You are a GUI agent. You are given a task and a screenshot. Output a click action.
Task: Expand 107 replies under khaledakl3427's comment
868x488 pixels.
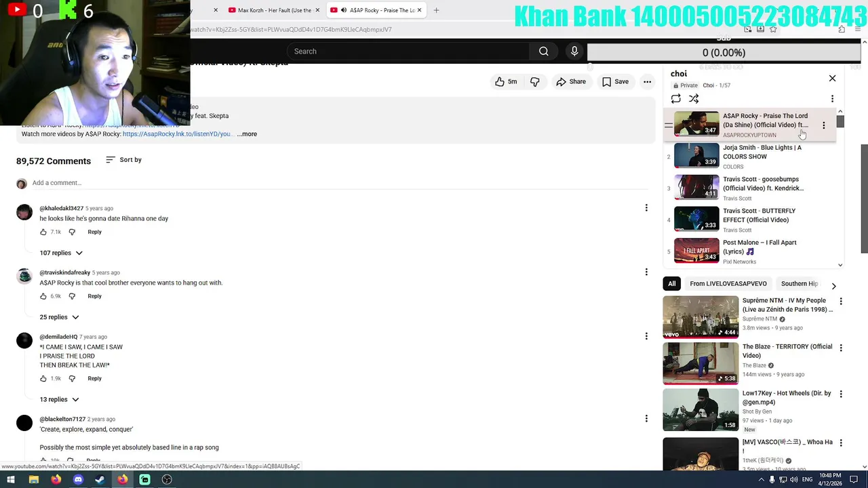tap(61, 253)
